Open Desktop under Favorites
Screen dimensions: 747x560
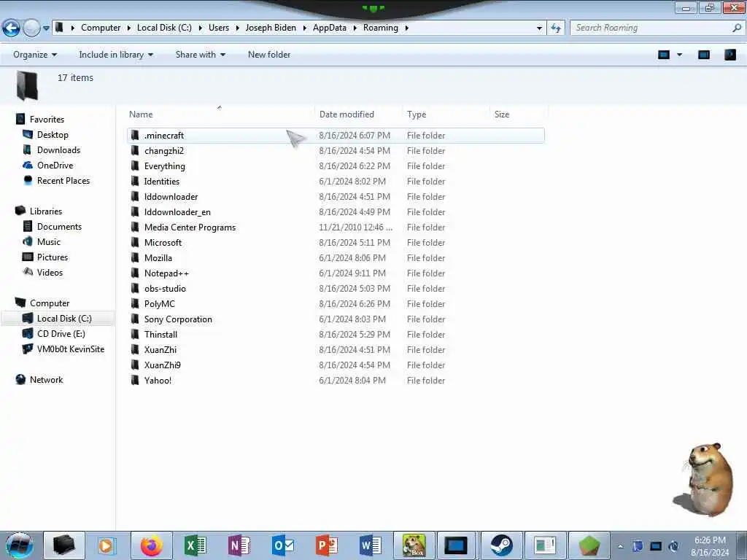[x=53, y=135]
